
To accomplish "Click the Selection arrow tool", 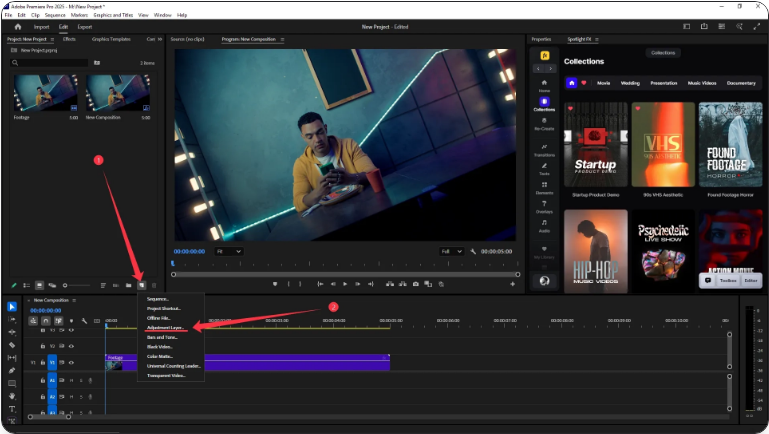I will click(x=11, y=306).
